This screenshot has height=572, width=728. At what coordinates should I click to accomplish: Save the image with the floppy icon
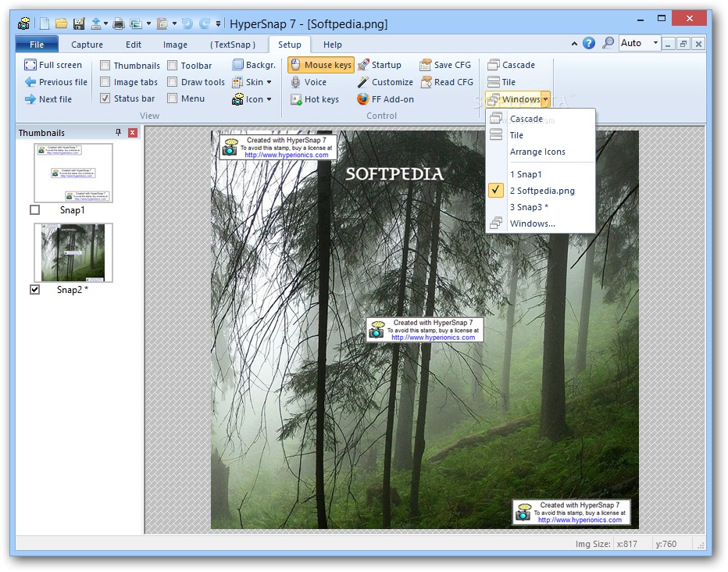click(79, 23)
